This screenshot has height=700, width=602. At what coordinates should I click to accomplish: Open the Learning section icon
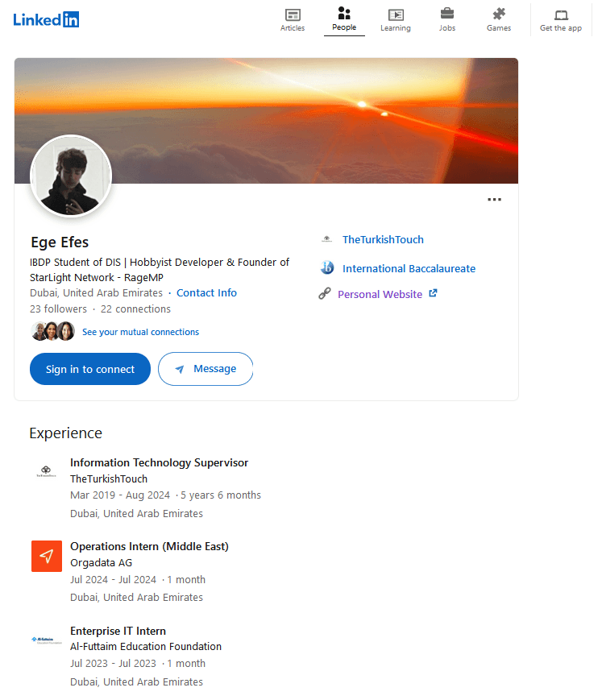(396, 14)
